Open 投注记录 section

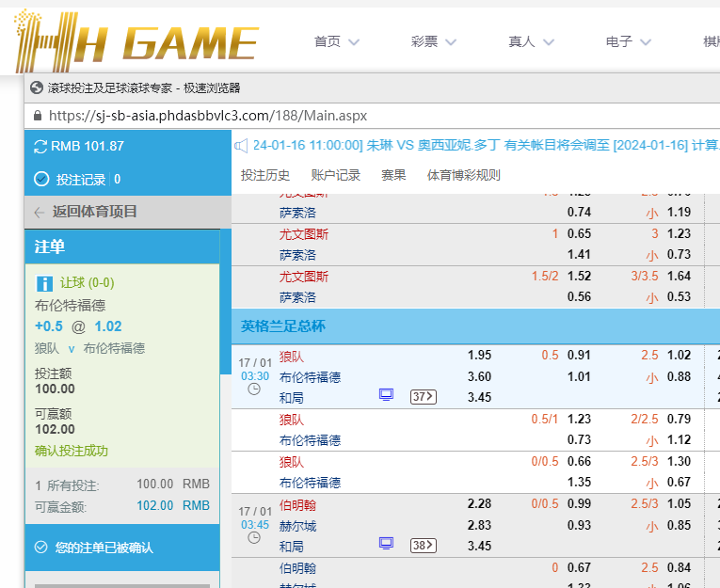(81, 180)
